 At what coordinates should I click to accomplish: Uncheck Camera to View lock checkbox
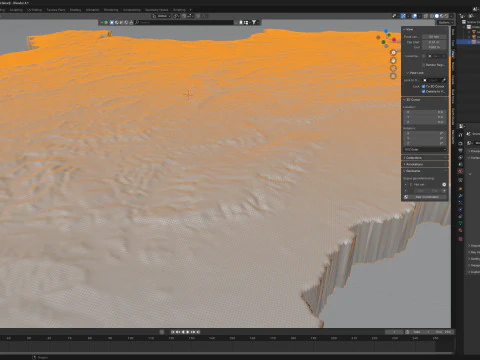pyautogui.click(x=424, y=91)
